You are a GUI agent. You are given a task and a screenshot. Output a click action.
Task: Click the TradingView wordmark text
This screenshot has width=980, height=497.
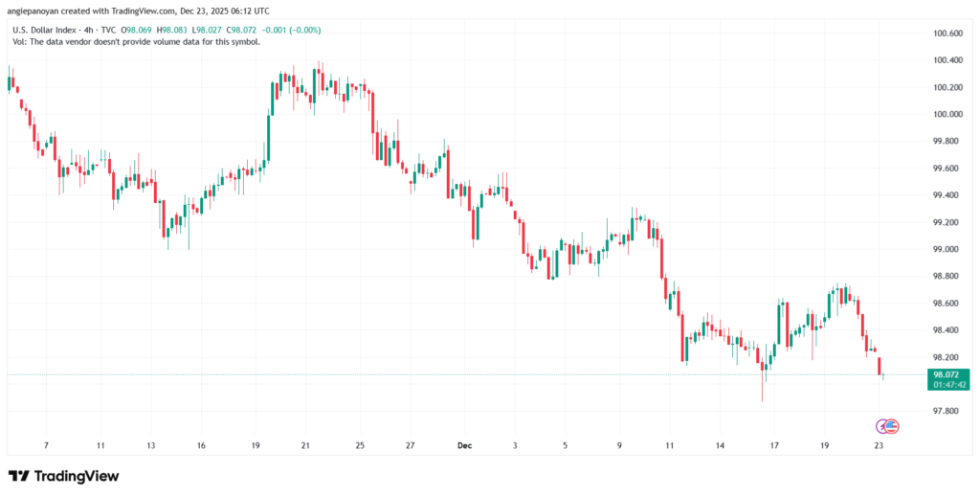click(x=76, y=476)
